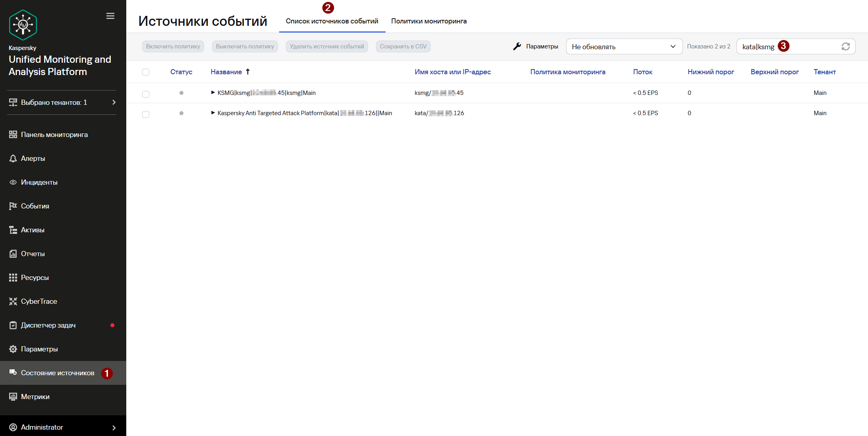Click the red task notification dot
The height and width of the screenshot is (436, 868).
(x=112, y=325)
